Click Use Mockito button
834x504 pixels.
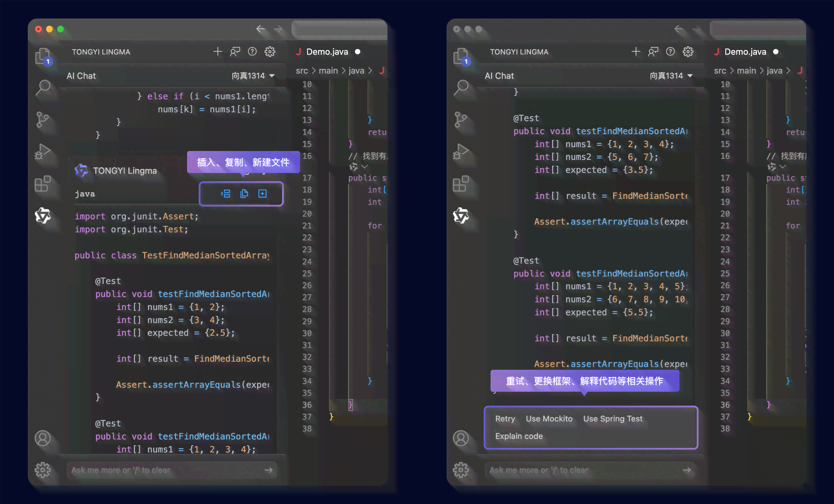pos(549,419)
